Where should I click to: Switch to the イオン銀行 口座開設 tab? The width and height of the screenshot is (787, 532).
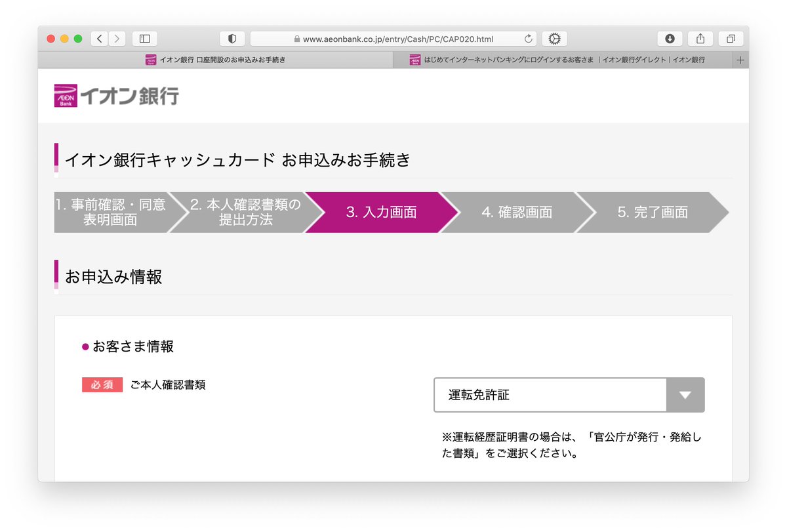[216, 60]
